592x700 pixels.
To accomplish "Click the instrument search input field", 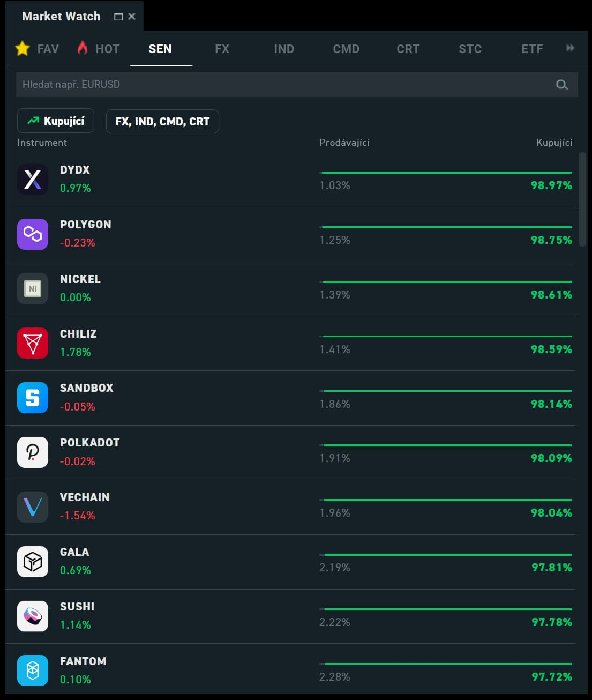I will (284, 85).
